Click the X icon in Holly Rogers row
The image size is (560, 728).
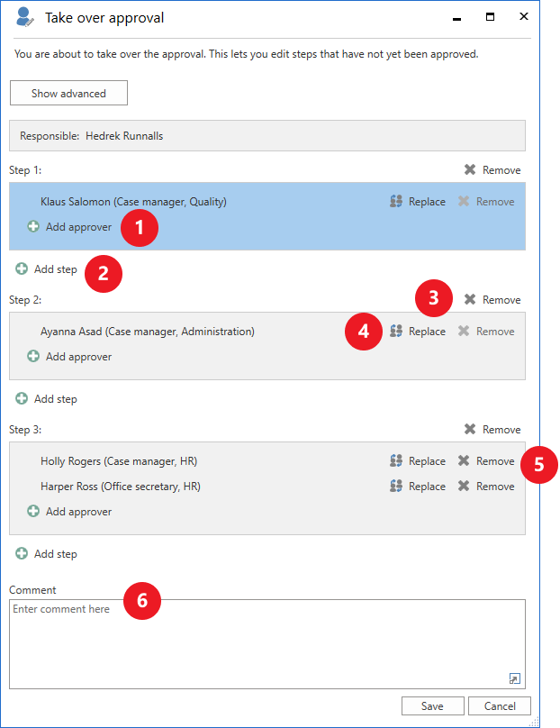click(464, 460)
